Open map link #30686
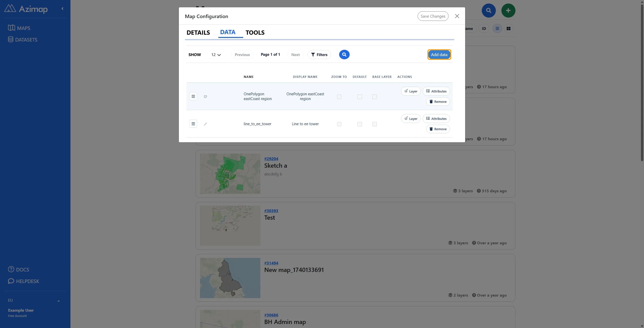644x328 pixels. [x=271, y=315]
